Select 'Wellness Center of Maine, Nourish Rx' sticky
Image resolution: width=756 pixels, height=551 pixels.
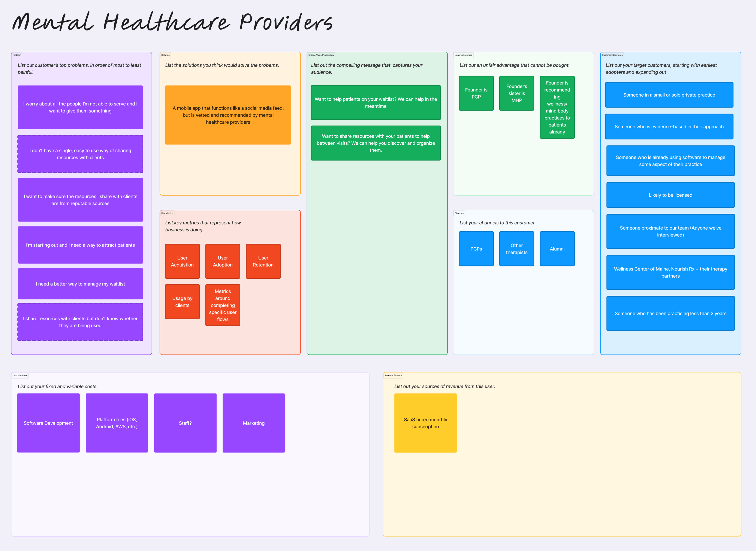click(670, 272)
